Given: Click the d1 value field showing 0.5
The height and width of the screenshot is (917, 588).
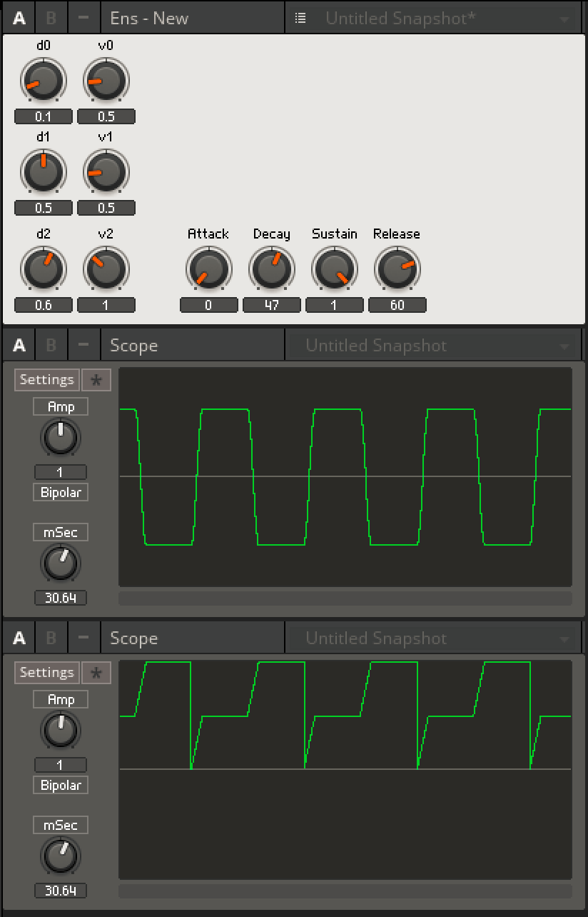Looking at the screenshot, I should coord(44,208).
